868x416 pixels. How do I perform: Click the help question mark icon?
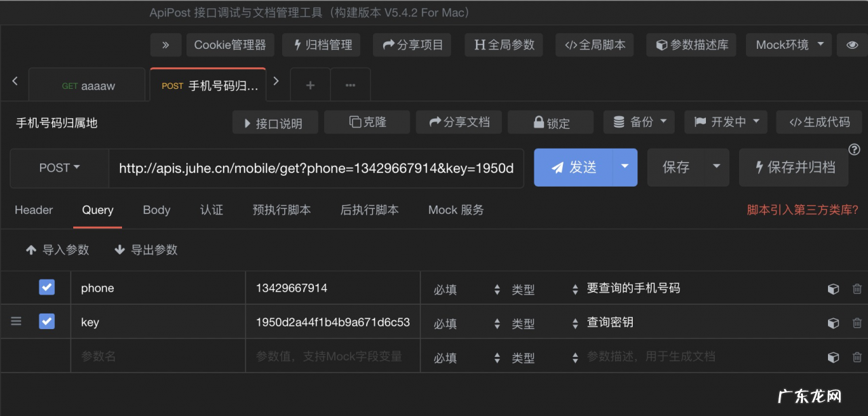click(855, 150)
